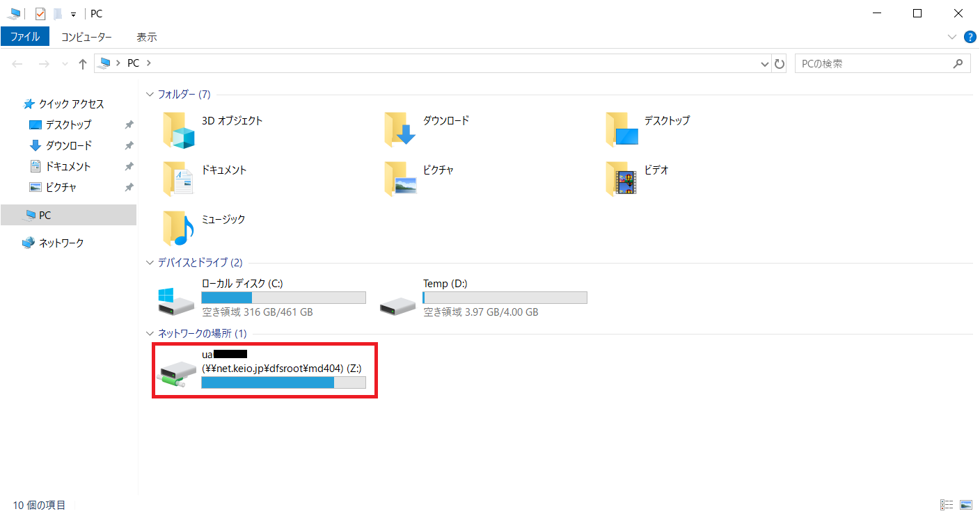Collapse the フォルダー (7) group
This screenshot has width=980, height=516.
(150, 95)
